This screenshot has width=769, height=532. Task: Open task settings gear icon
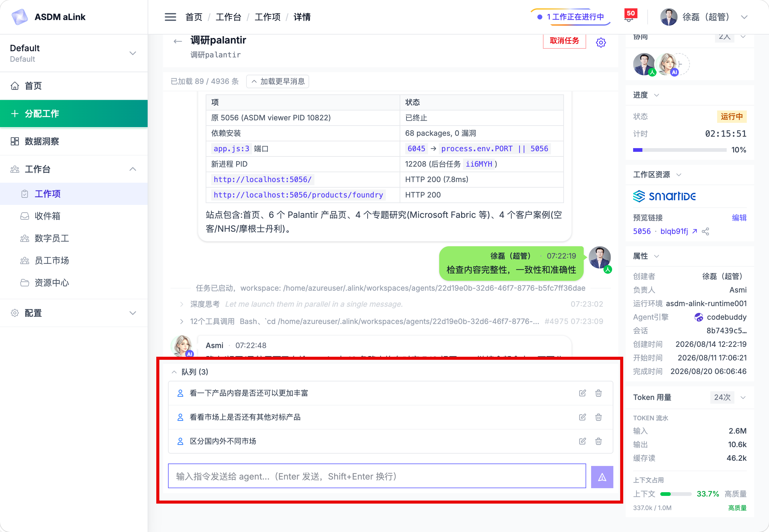click(601, 42)
